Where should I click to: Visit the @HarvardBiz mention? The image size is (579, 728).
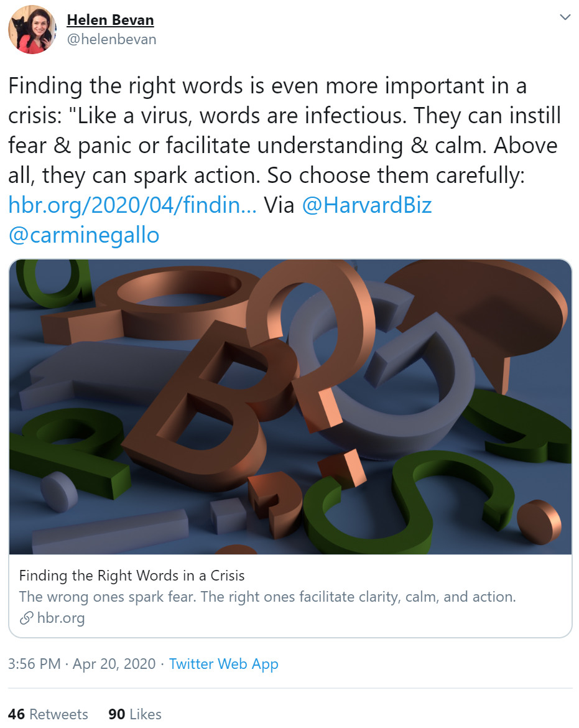(367, 205)
